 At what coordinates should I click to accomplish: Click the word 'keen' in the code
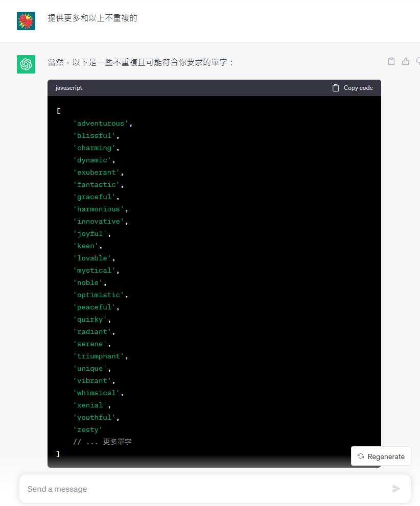point(85,246)
